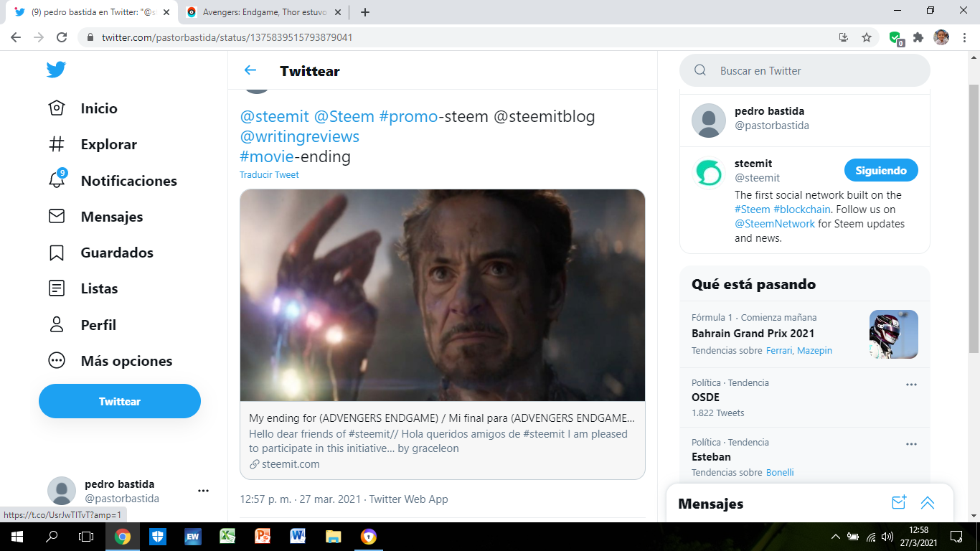Compose new message icon in Mensajes
Screen dimensions: 980x551
tap(899, 503)
